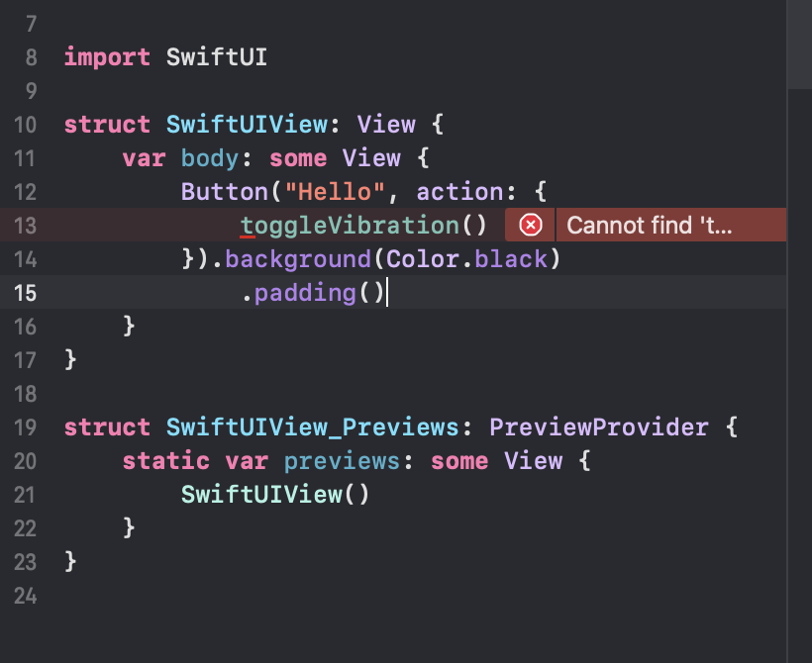Place cursor on the "Hello" string literal

tap(335, 192)
